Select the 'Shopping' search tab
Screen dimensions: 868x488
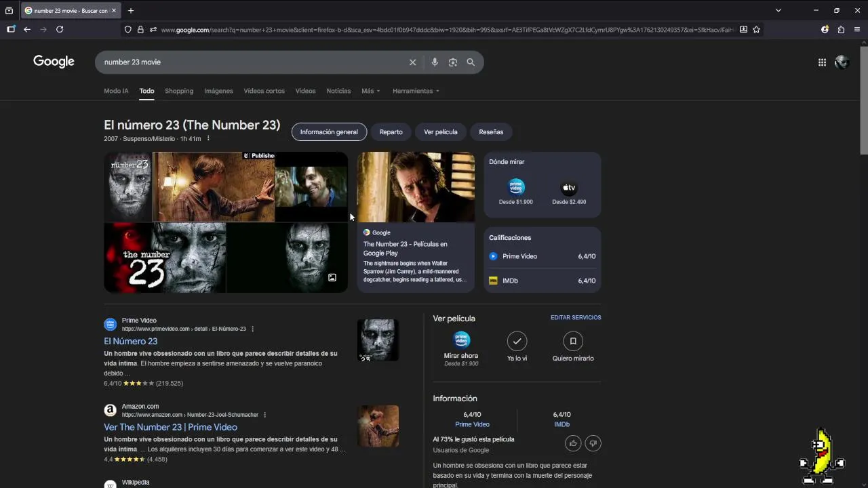tap(179, 91)
